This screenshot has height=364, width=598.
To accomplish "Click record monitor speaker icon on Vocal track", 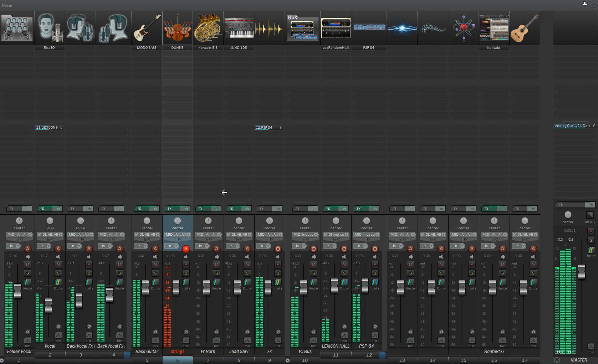I will [58, 257].
